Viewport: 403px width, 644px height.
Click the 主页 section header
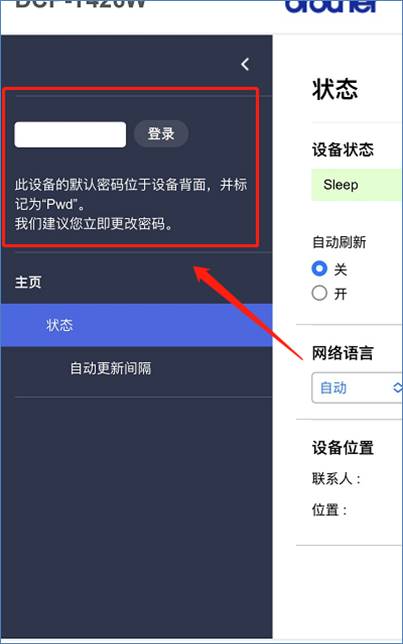click(28, 282)
